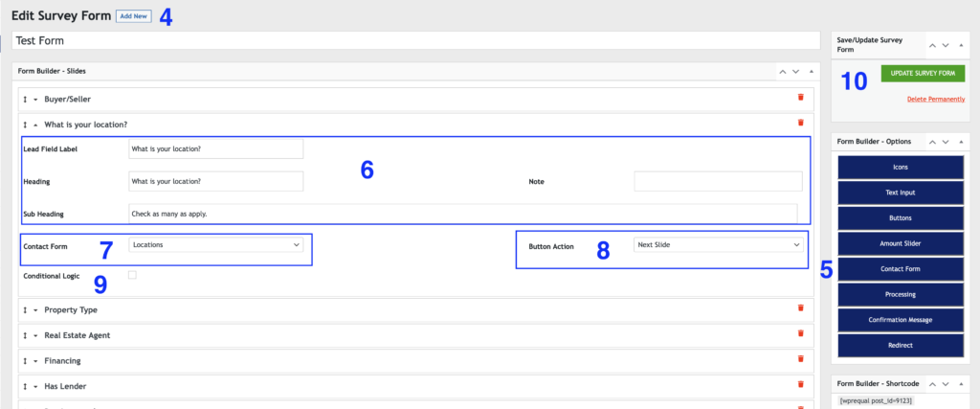Click reorder handle of What is your location?
Viewport: 980px width, 409px height.
tap(26, 125)
